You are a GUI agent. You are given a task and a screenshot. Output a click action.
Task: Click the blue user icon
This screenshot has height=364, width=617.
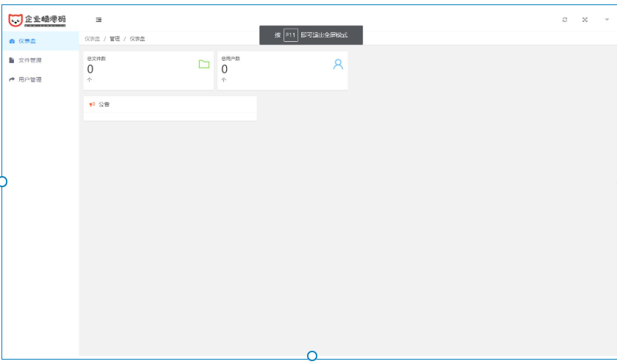pos(338,65)
